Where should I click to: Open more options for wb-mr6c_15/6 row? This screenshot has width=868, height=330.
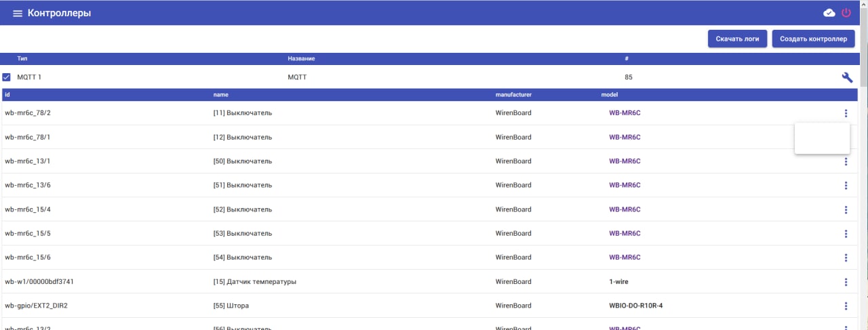tap(846, 257)
